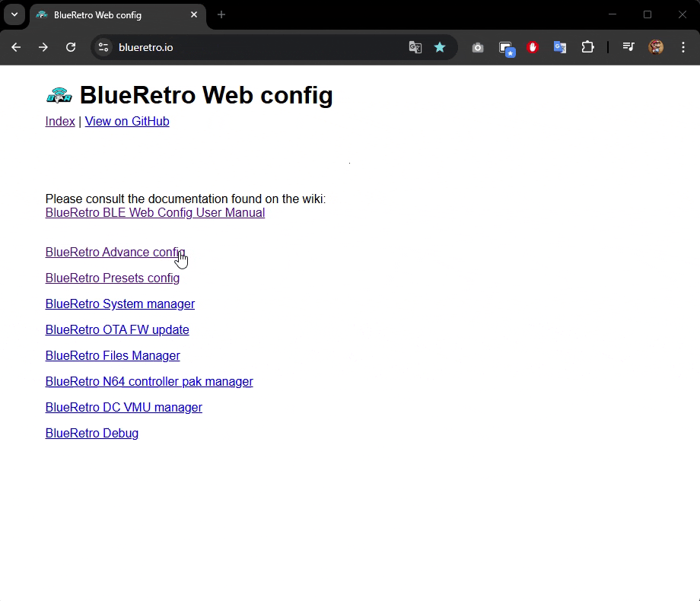700x601 pixels.
Task: View site information for blueretro.io
Action: (x=104, y=47)
